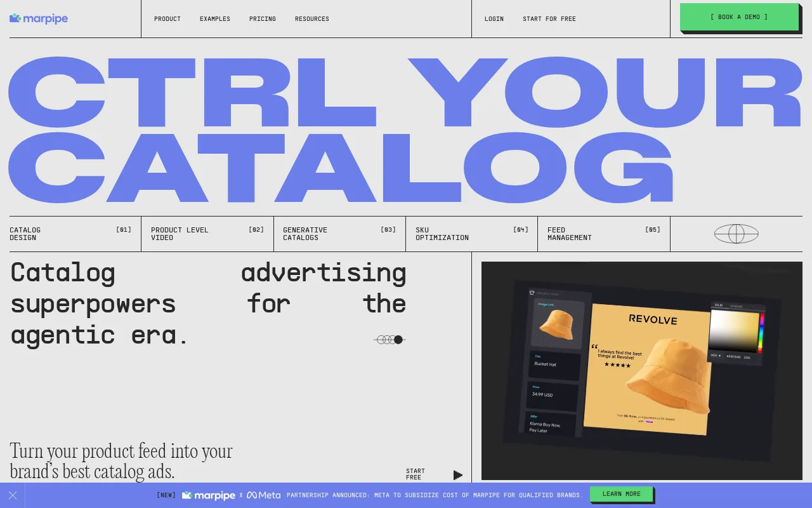The image size is (812, 508).
Task: Open the Generative Catalogs [03] tab
Action: pyautogui.click(x=339, y=234)
